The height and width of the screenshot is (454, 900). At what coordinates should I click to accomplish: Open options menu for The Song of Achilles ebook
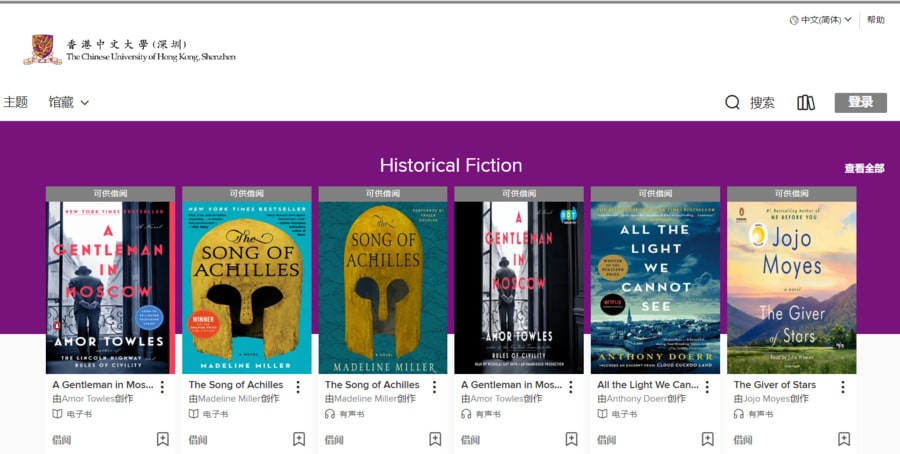298,387
